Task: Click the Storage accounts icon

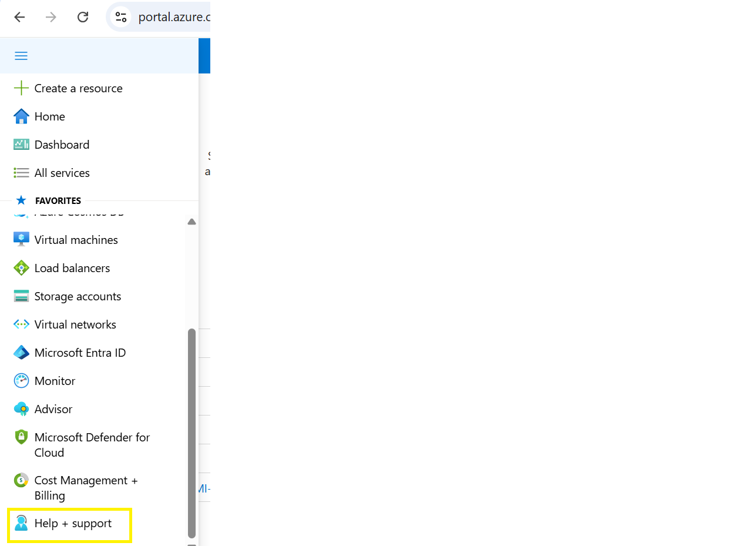Action: pos(21,296)
